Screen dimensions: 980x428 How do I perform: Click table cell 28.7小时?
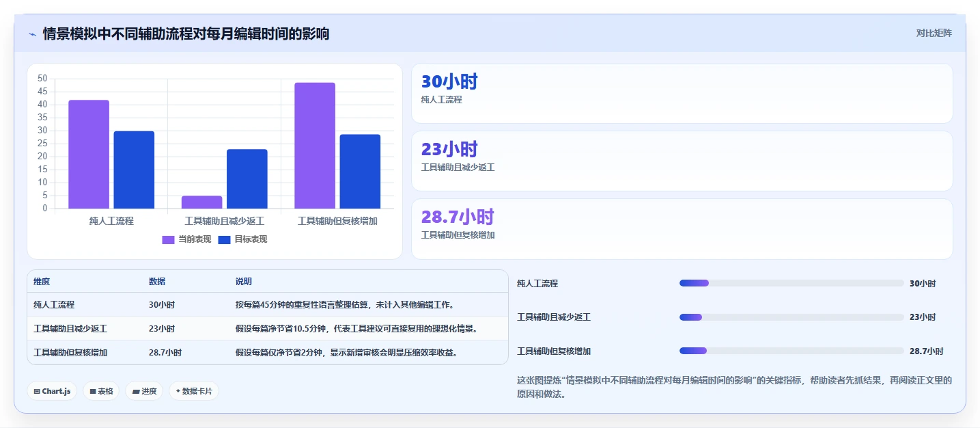(x=165, y=353)
